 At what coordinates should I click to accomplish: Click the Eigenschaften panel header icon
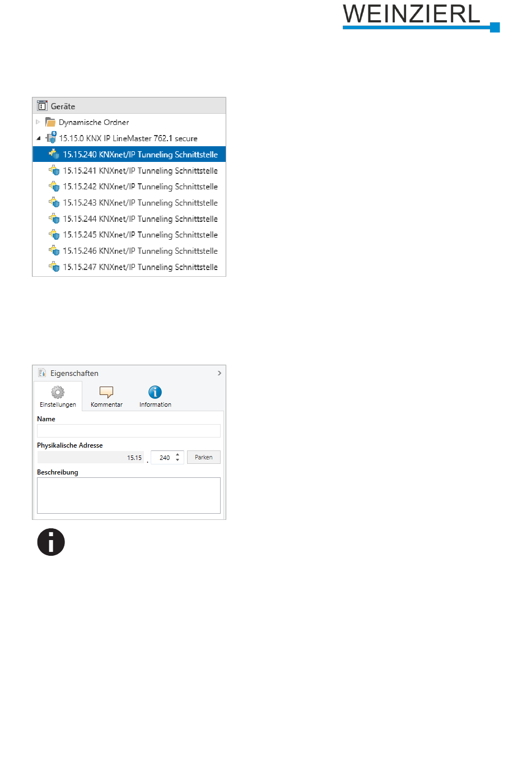[x=42, y=373]
